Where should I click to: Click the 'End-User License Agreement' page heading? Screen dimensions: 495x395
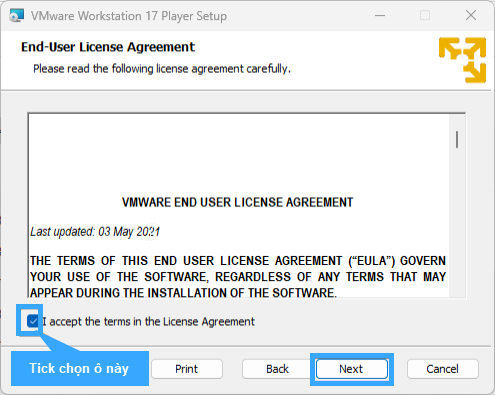click(x=108, y=47)
